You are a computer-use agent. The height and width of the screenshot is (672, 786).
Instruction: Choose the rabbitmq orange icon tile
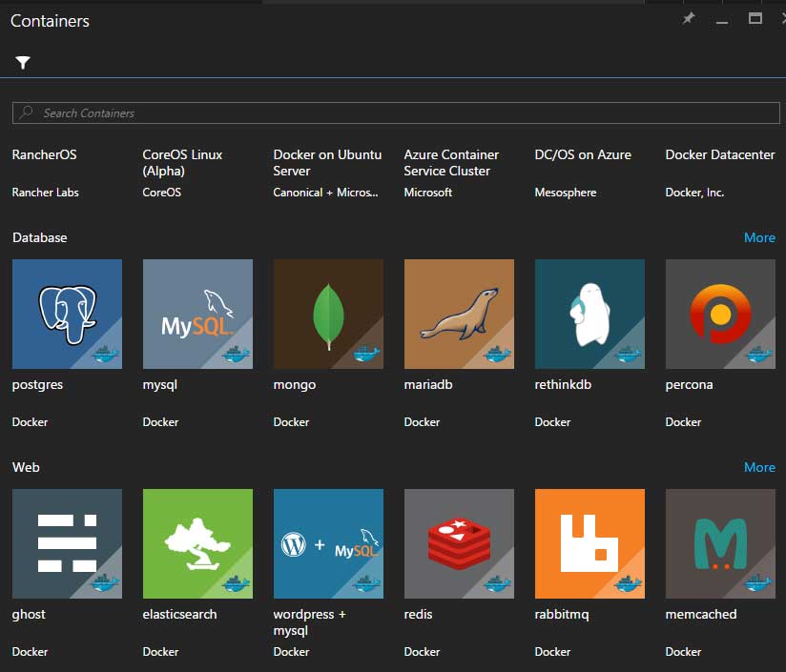click(589, 543)
